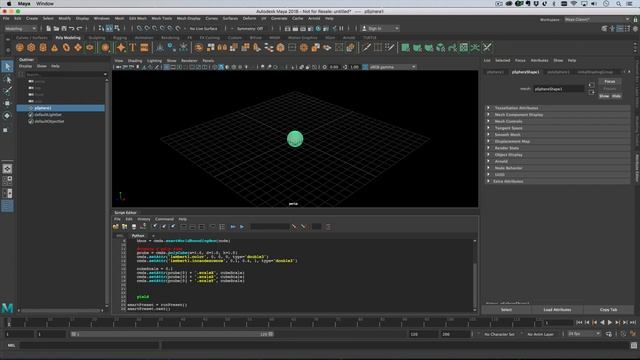This screenshot has height=360, width=640.
Task: Select the Paint Selection brush tool
Action: click(x=7, y=91)
